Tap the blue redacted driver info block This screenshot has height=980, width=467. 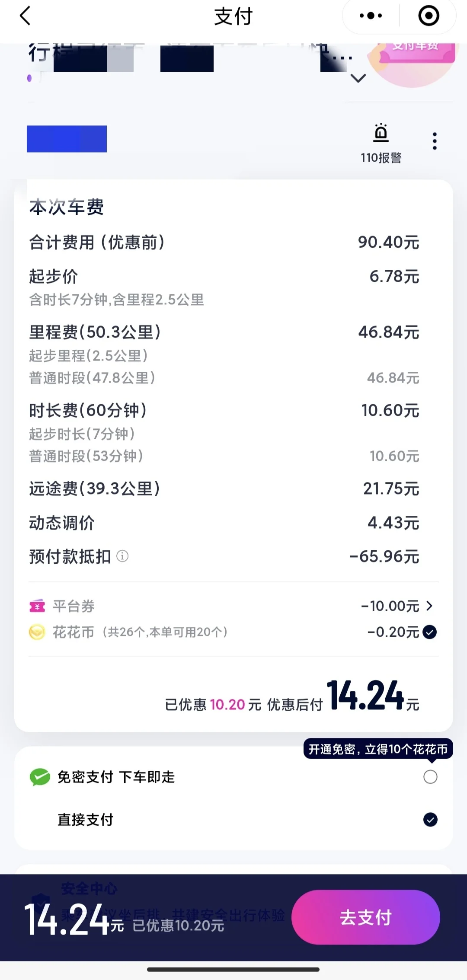pos(67,139)
